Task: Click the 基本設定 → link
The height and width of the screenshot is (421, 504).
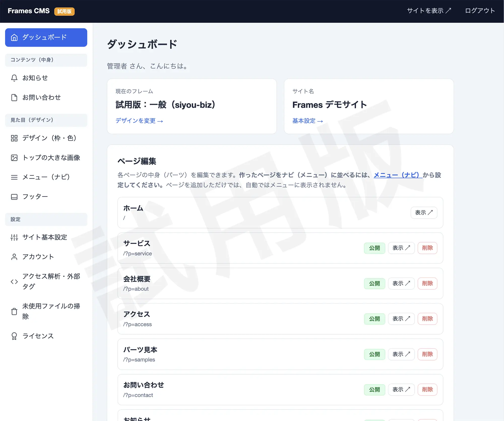Action: point(307,121)
